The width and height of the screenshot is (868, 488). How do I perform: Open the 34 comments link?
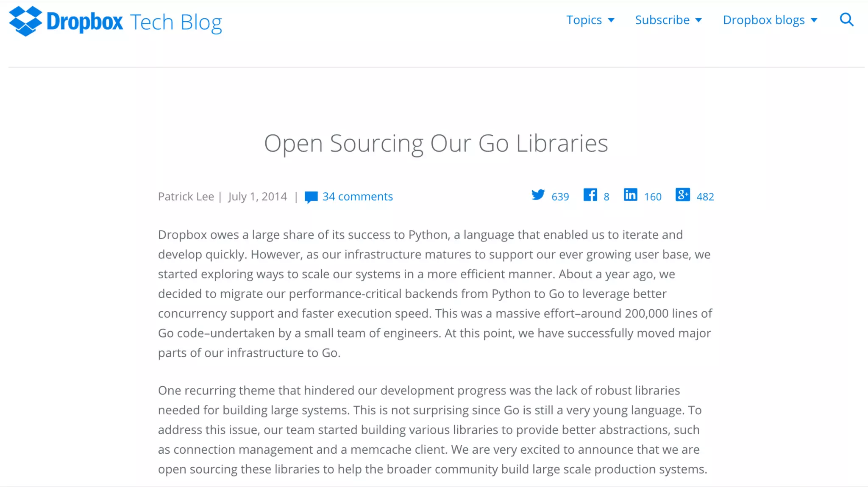coord(357,197)
